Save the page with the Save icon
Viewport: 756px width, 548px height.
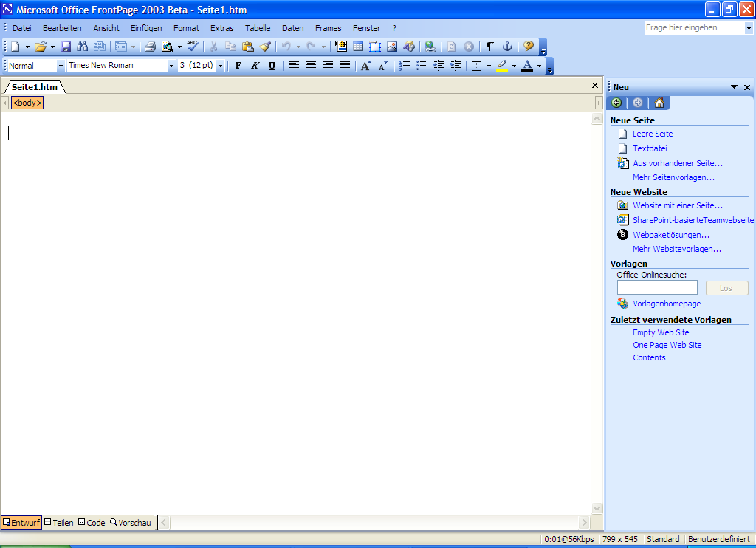[66, 46]
